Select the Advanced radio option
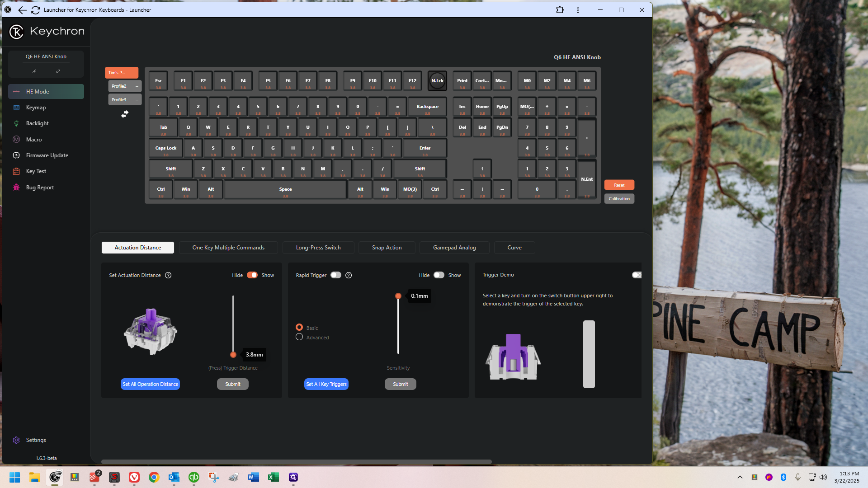The image size is (868, 488). (299, 337)
